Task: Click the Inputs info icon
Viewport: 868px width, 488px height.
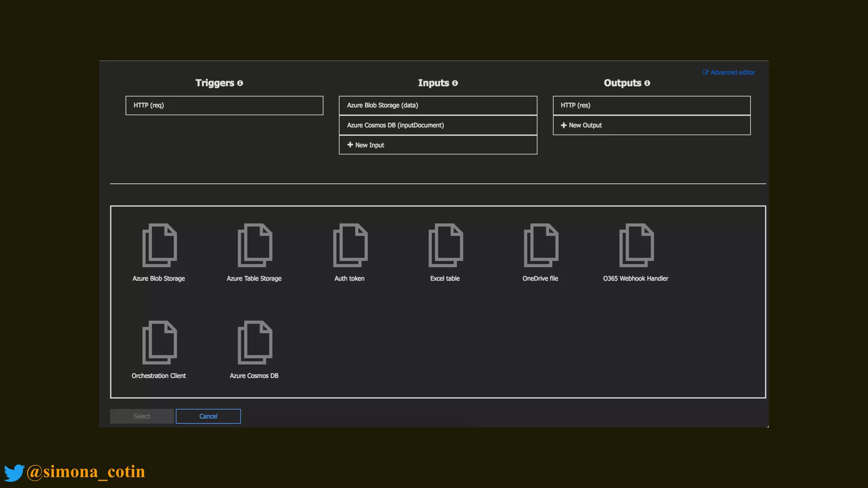Action: click(x=455, y=83)
